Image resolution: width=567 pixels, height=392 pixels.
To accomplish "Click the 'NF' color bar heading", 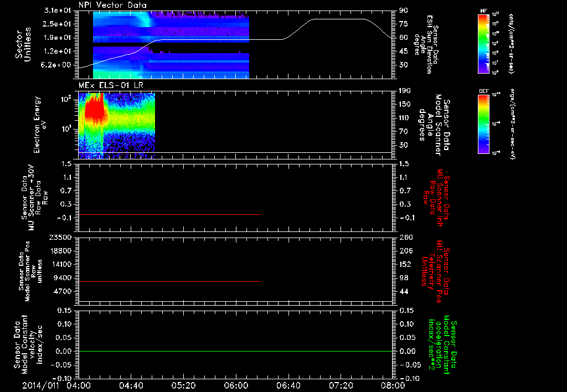I will [483, 11].
